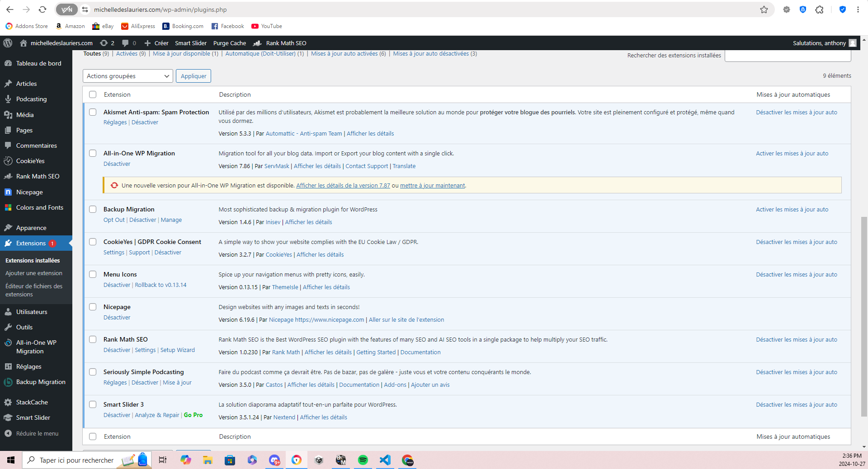Click the WordPress logo in admin bar
Viewport: 868px width, 469px height.
tap(8, 43)
